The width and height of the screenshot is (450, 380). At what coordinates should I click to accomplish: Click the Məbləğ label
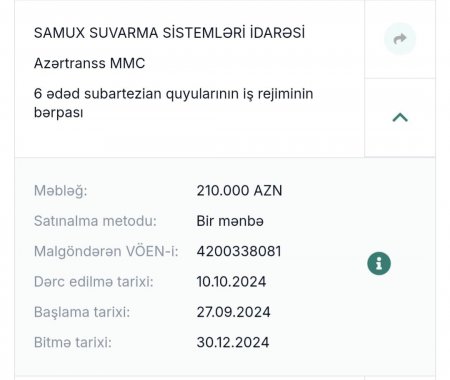click(60, 191)
